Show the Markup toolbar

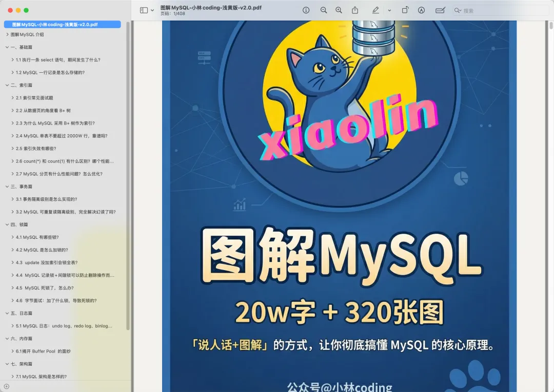[422, 10]
